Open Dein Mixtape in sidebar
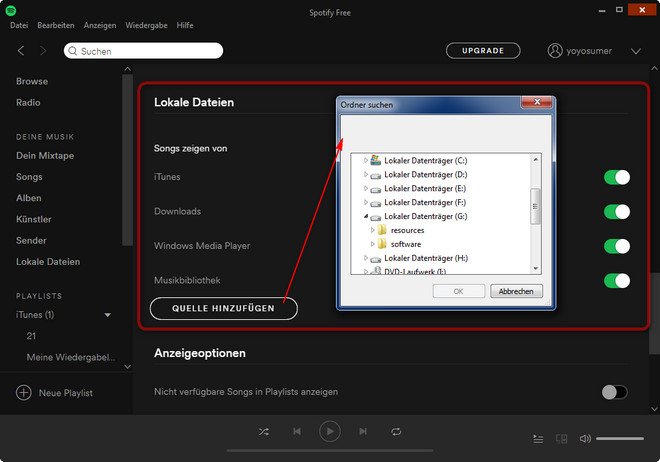This screenshot has width=660, height=462. 45,155
